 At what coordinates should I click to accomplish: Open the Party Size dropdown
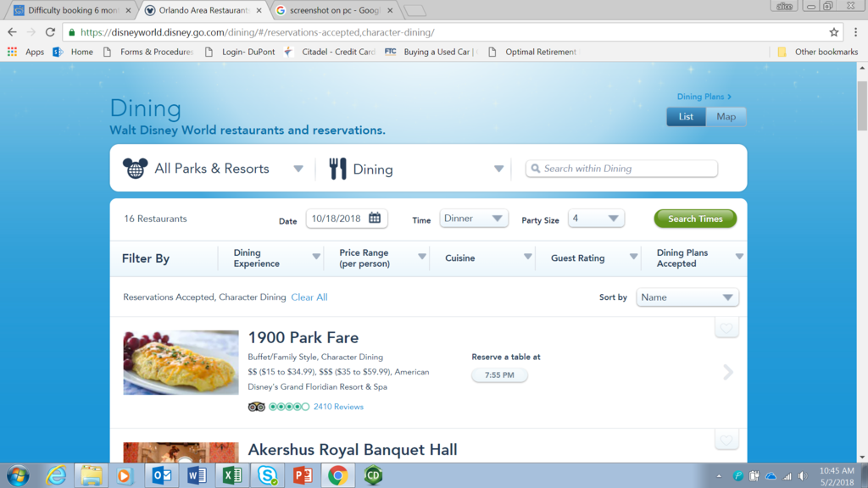point(596,219)
